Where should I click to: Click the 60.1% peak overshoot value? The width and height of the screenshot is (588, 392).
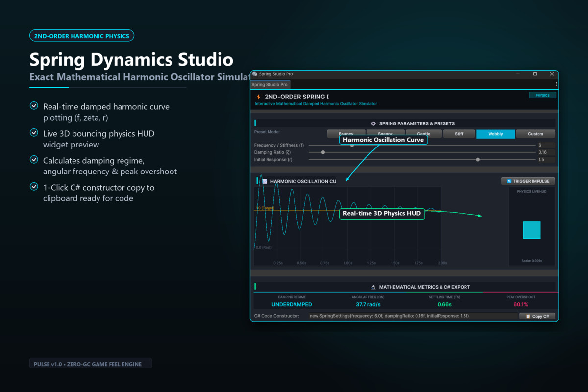(x=520, y=304)
